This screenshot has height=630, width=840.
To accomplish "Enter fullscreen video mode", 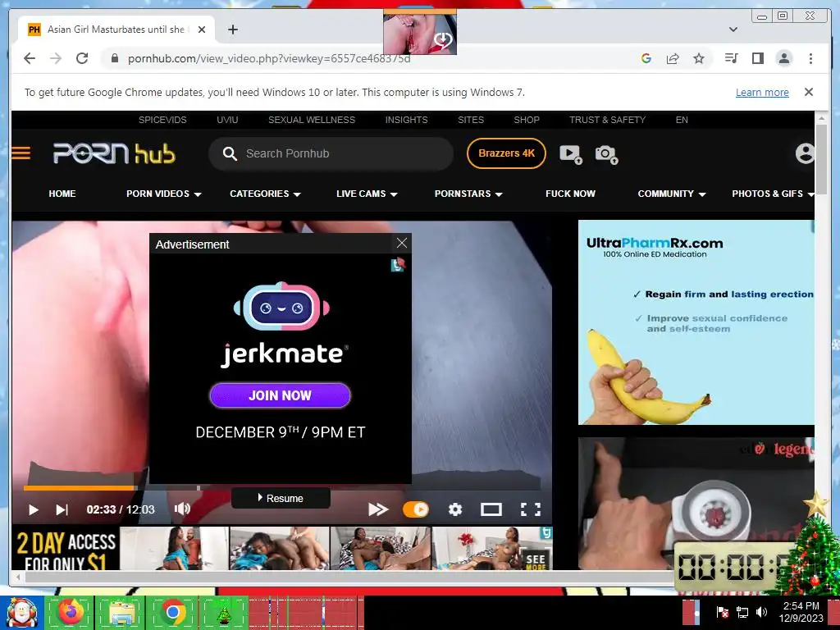I will 531,509.
